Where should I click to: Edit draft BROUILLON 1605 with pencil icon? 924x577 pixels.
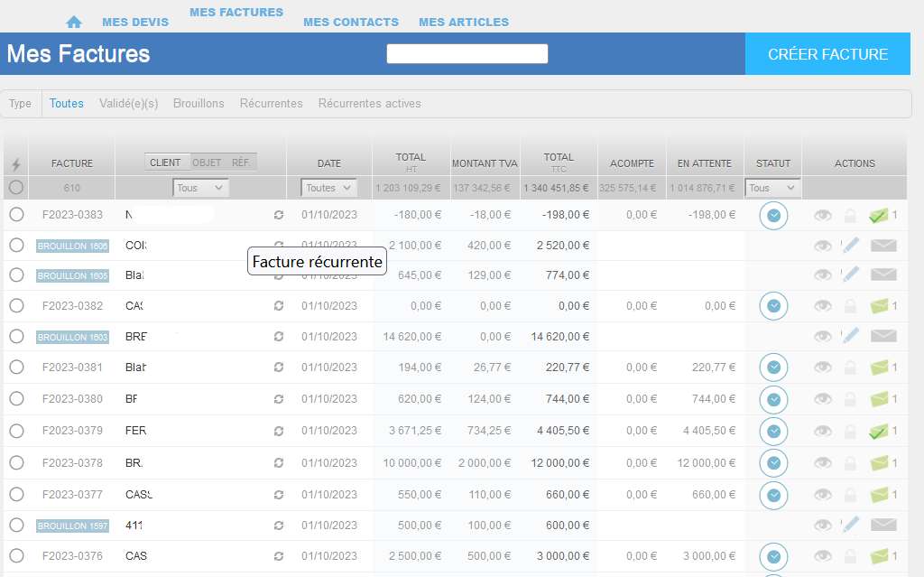[850, 275]
